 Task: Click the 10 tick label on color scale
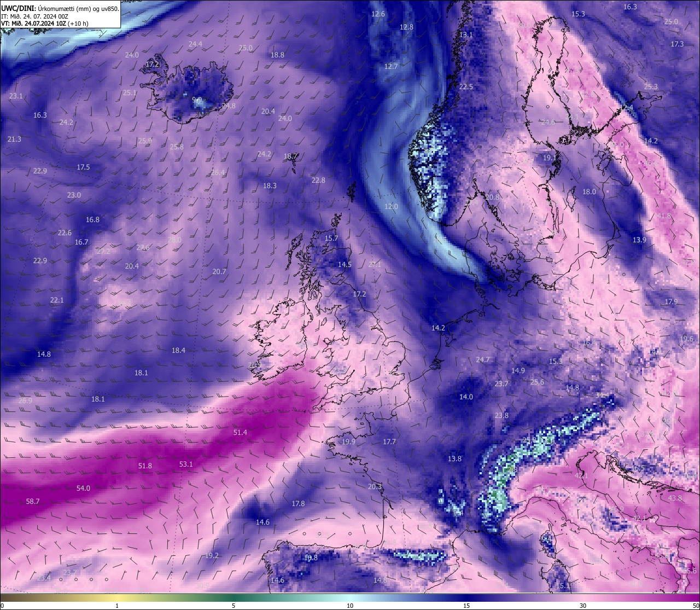[350, 606]
